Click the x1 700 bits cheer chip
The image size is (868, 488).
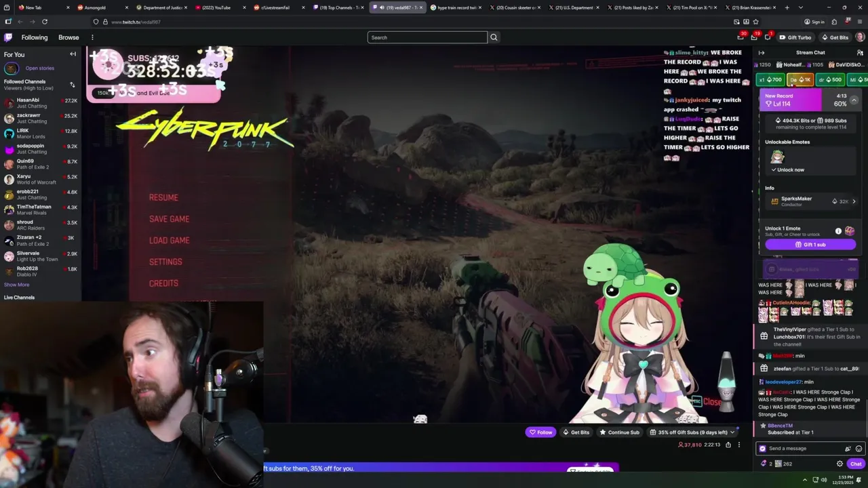click(770, 80)
